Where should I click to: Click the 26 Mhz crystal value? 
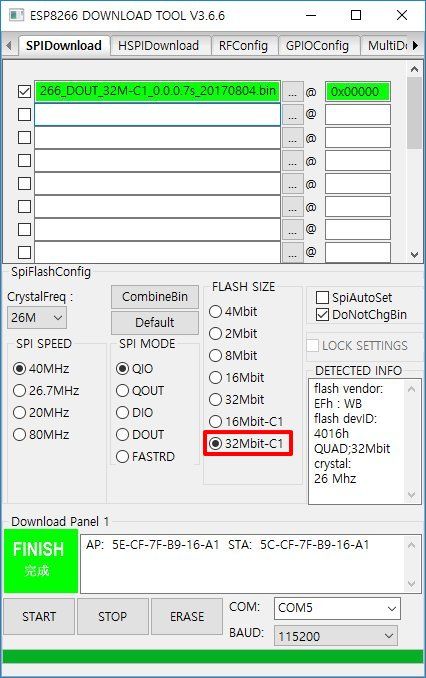coord(335,479)
